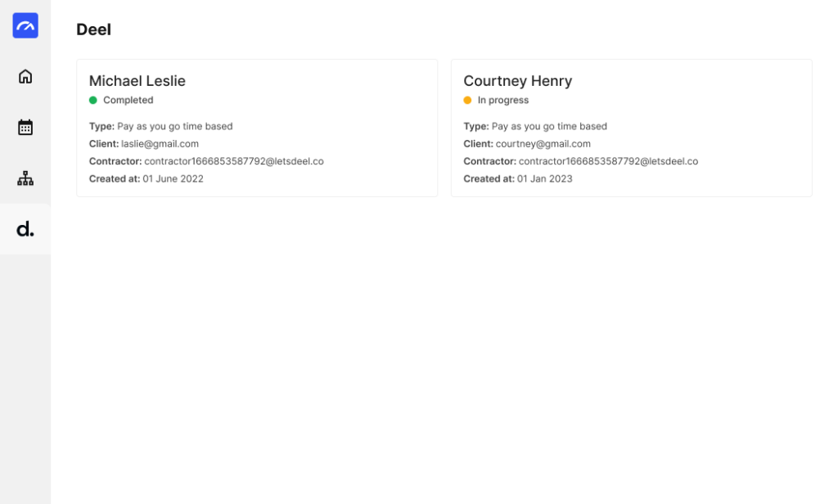
Task: Click the courtney@gmail.com client email
Action: click(x=543, y=144)
